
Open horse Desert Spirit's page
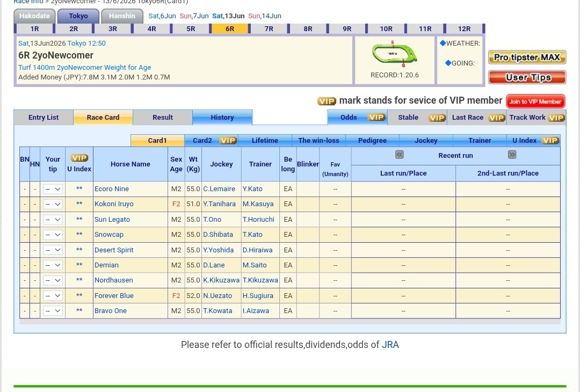pyautogui.click(x=114, y=250)
